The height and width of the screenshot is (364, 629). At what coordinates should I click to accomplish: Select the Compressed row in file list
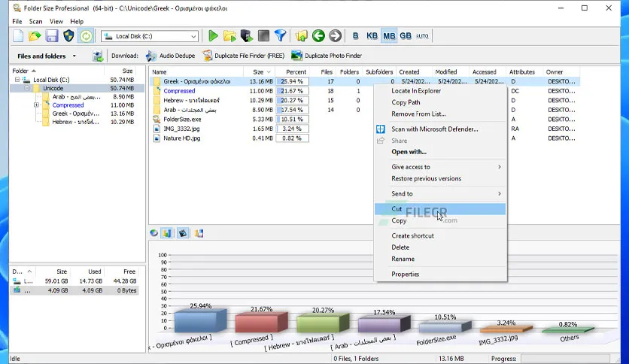coord(365,91)
